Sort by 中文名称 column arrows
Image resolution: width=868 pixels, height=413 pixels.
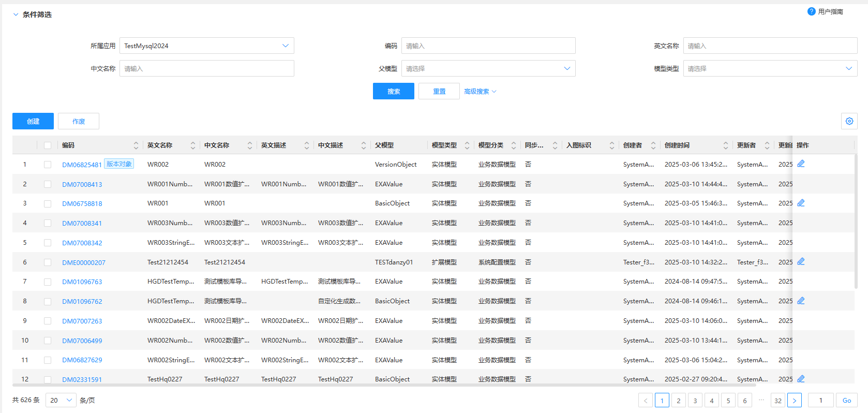250,145
